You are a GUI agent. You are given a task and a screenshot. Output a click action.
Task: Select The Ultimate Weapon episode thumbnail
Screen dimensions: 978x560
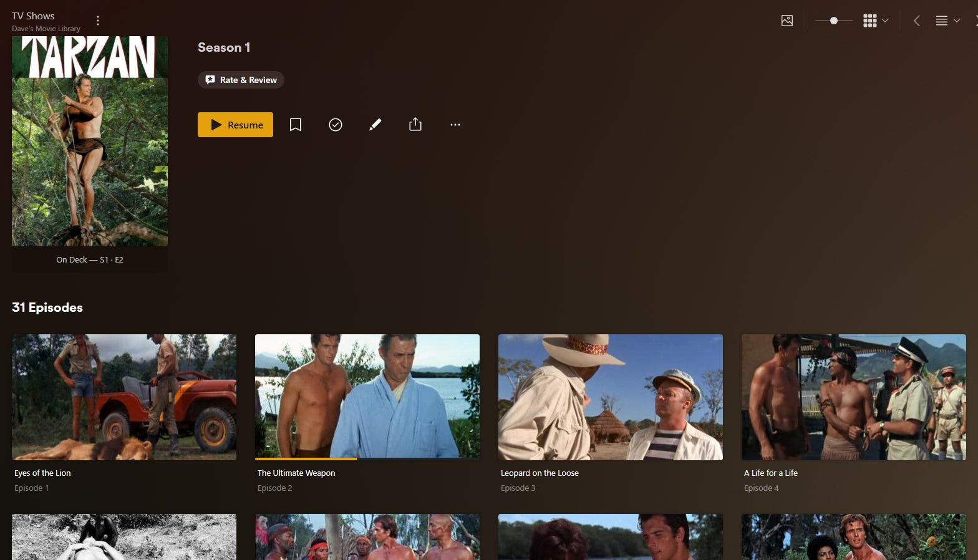tap(367, 397)
